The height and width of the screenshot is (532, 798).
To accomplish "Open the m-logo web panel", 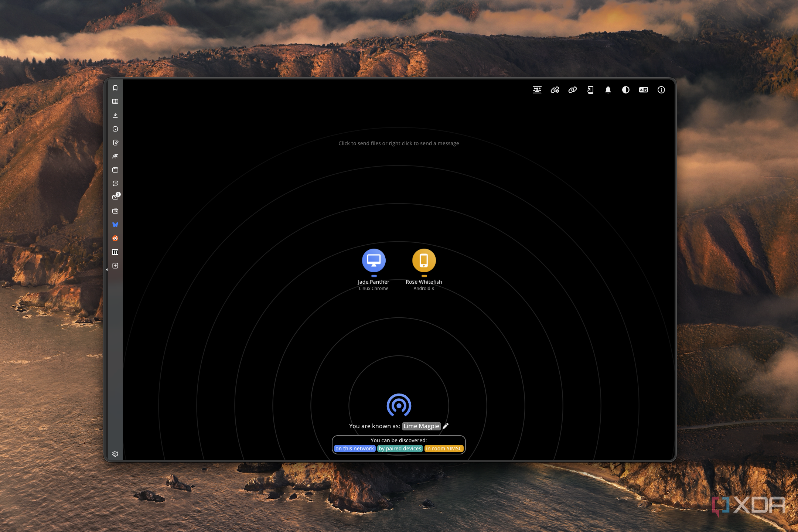I will [115, 252].
